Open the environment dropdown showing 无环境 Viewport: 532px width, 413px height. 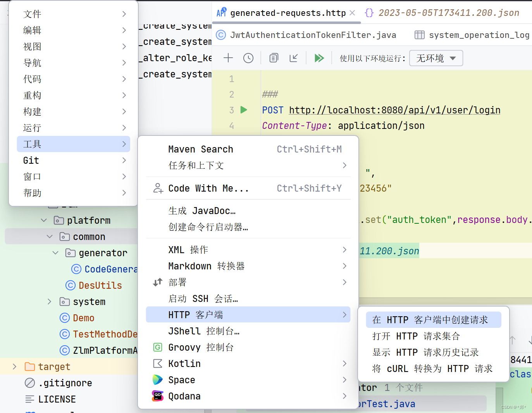436,58
